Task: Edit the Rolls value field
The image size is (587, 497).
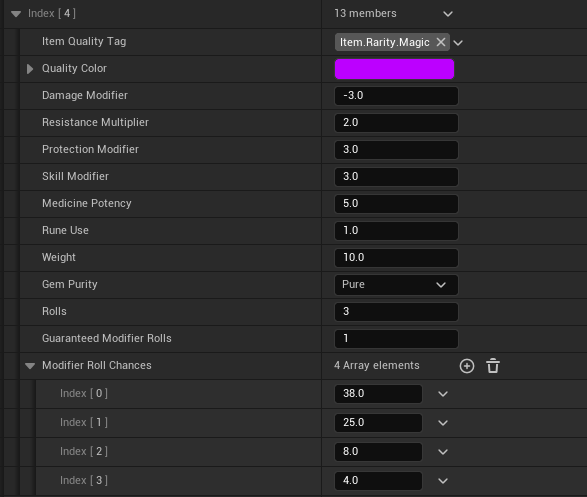Action: coord(396,312)
